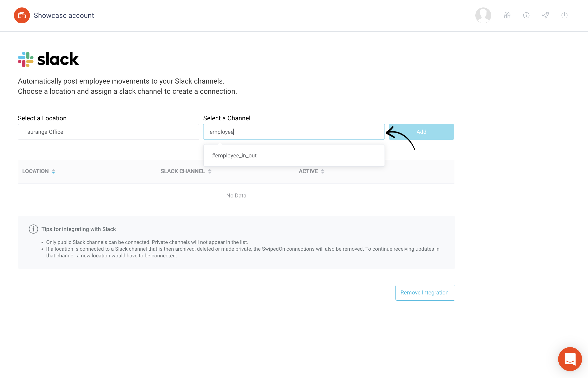Click the power logout icon
Screen dimensions: 588x378
(x=565, y=15)
